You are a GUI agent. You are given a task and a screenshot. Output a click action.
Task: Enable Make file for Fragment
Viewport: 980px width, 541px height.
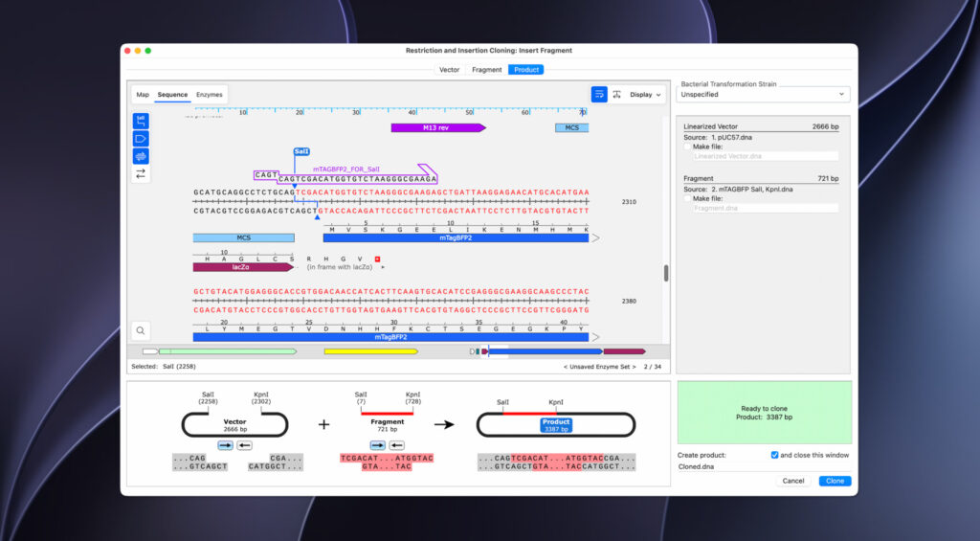pyautogui.click(x=687, y=198)
